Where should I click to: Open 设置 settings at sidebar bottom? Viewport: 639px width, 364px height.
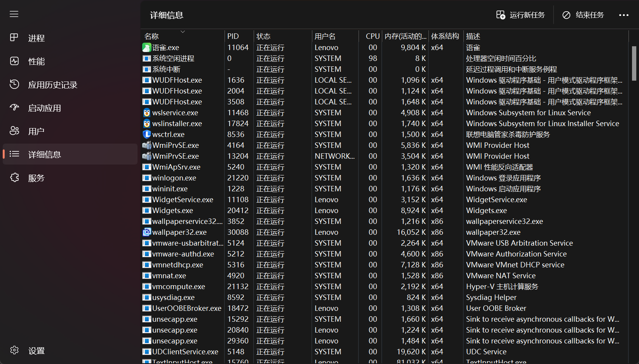click(70, 350)
